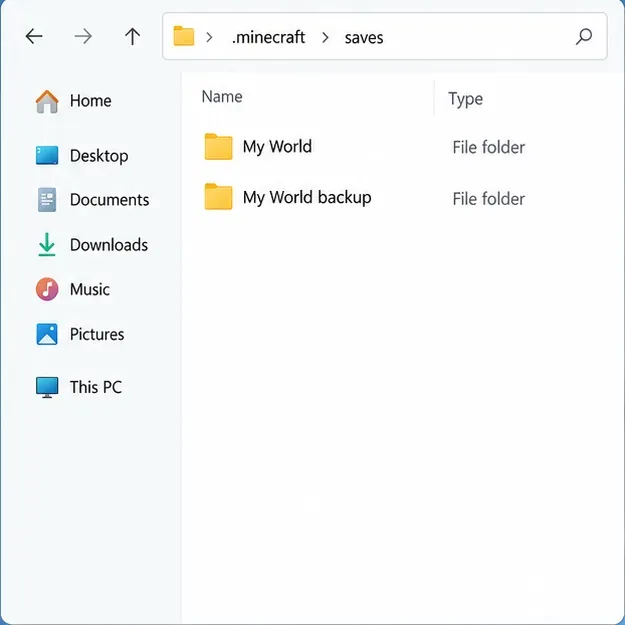The width and height of the screenshot is (625, 625).
Task: Click the folder icon in address bar
Action: coord(184,36)
